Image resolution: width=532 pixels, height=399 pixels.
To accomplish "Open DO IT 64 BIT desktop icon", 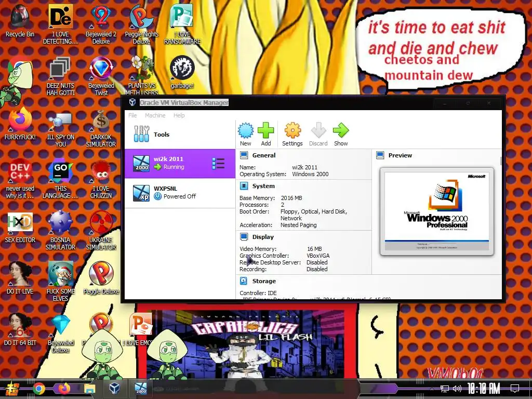I will (20, 329).
